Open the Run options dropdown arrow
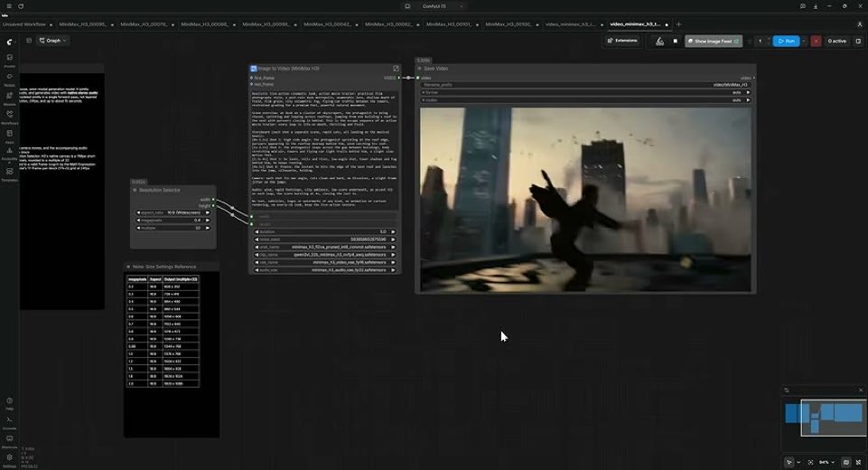This screenshot has width=868, height=470. pos(804,41)
